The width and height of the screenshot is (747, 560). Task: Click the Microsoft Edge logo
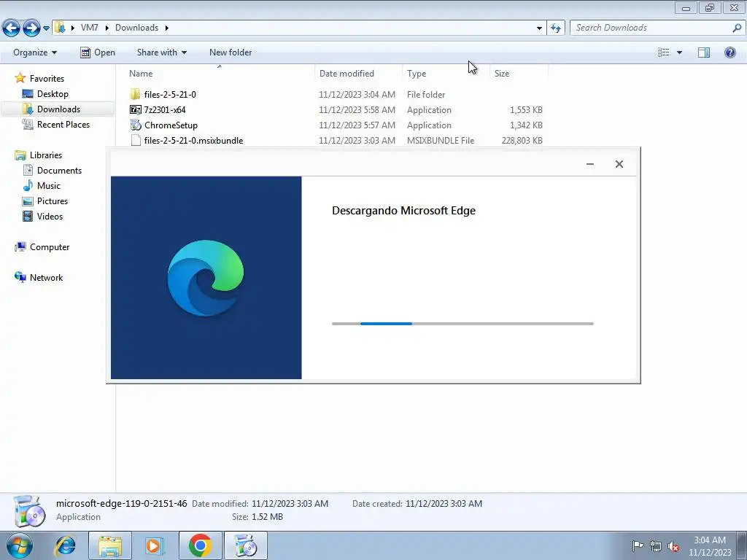click(206, 278)
